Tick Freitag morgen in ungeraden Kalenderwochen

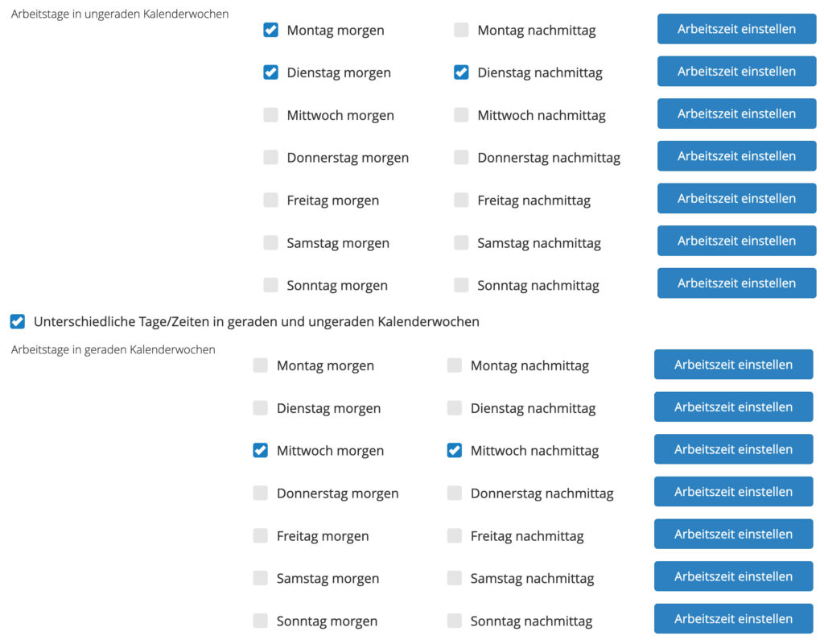(270, 200)
